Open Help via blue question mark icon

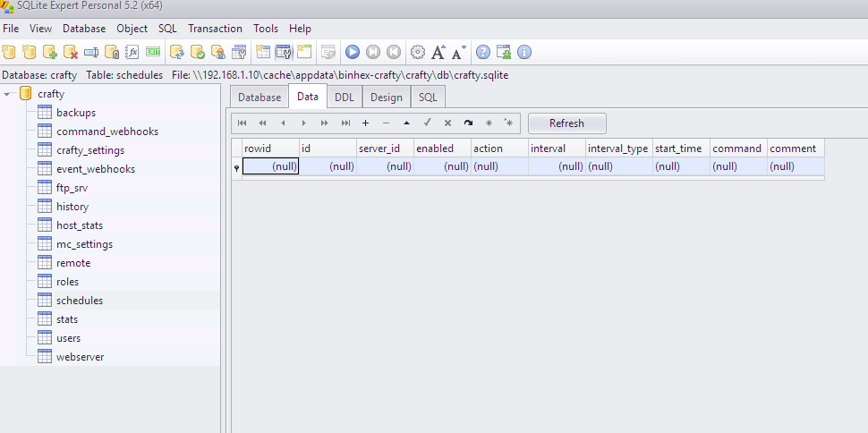coord(483,52)
